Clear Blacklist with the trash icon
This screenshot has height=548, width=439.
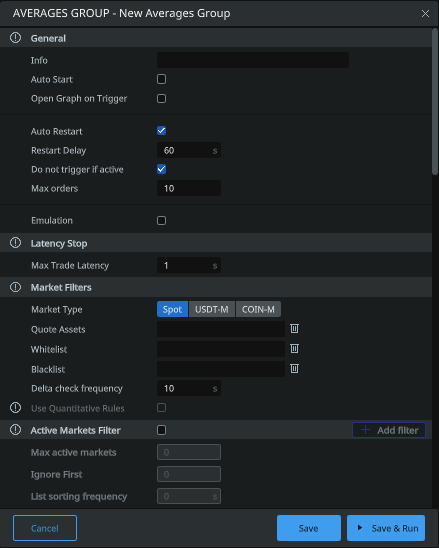[294, 368]
